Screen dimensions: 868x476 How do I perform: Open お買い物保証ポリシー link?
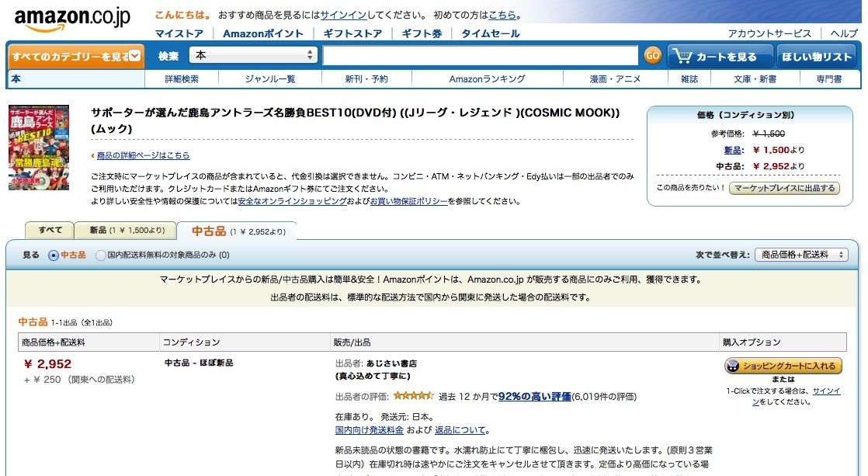(408, 201)
